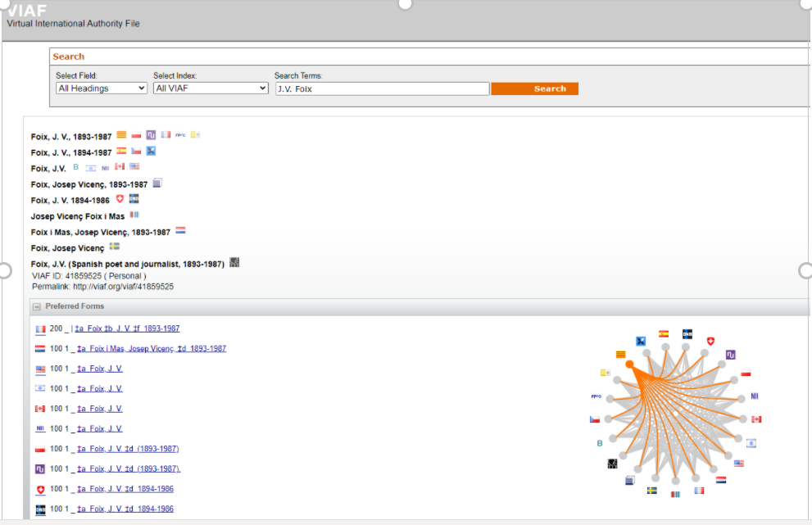
Task: Click the Vatican flag icon in the first heading row
Action: click(195, 134)
